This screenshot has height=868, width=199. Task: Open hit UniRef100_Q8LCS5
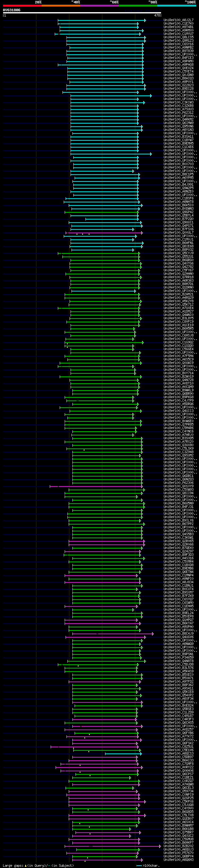(178, 37)
